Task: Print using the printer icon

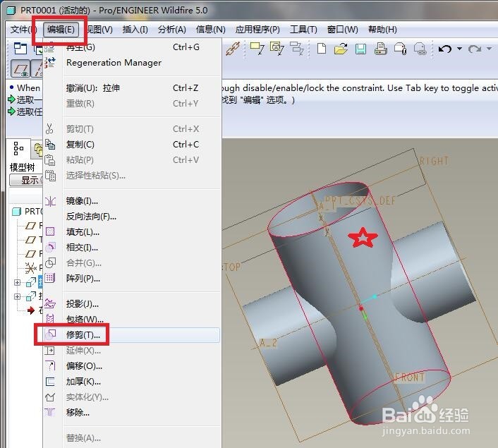Action: [x=380, y=49]
